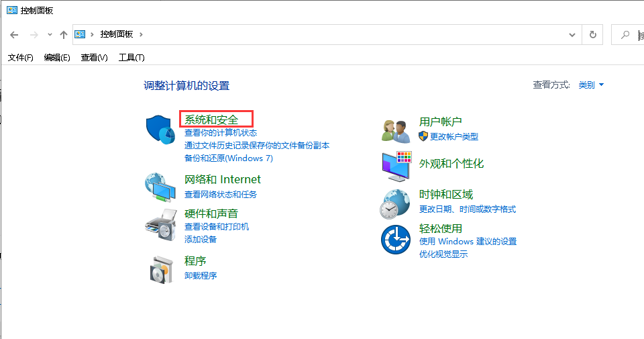Click 查看你的计算机状态 link
Viewport: 644px width, 339px height.
(221, 133)
